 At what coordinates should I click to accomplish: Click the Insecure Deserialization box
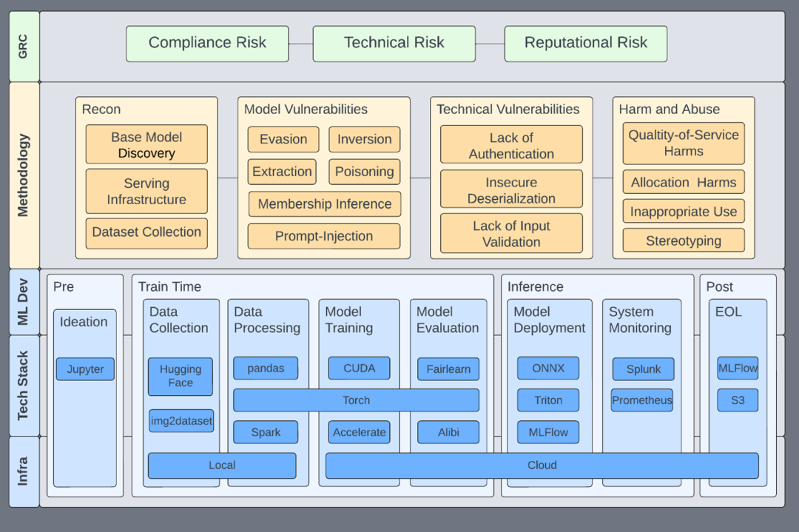[511, 190]
